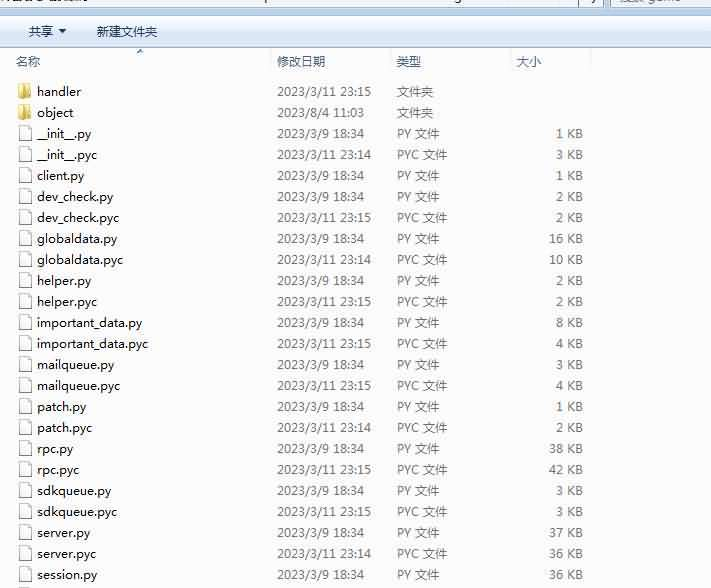Select the dev_check.py file
The image size is (711, 588).
pos(75,197)
